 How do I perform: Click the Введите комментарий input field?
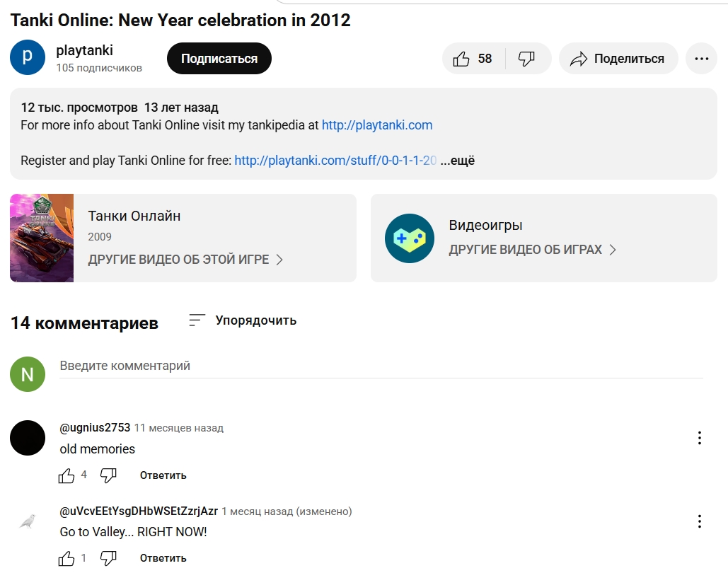click(x=381, y=366)
